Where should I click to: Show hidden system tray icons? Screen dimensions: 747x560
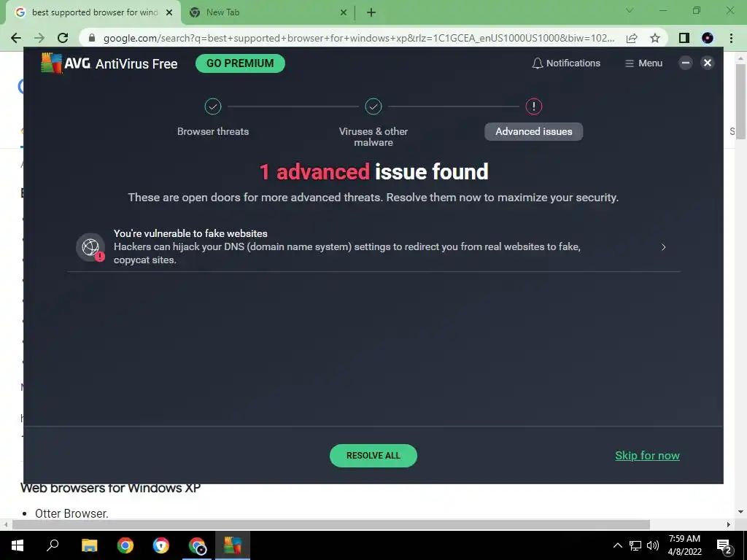point(617,545)
